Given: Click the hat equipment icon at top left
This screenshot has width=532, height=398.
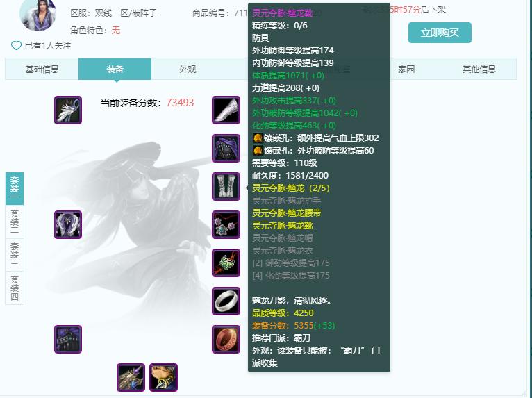Looking at the screenshot, I should 68,110.
